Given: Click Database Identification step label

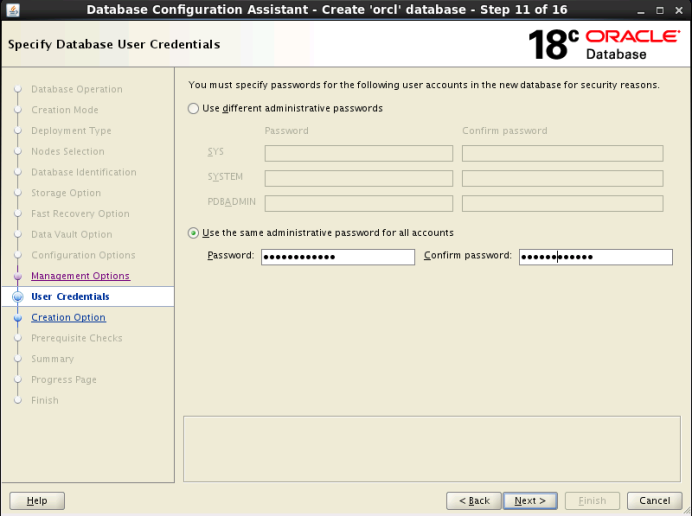Looking at the screenshot, I should coord(84,172).
